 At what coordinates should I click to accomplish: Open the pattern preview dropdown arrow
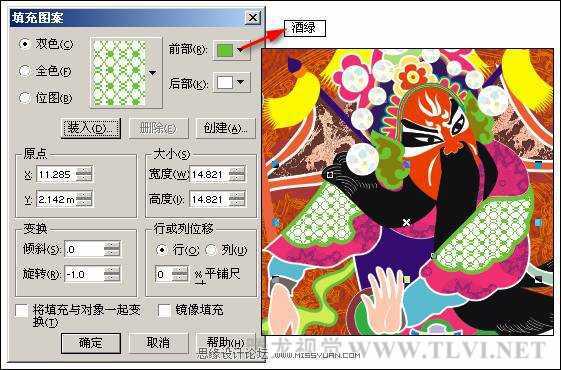[x=152, y=73]
